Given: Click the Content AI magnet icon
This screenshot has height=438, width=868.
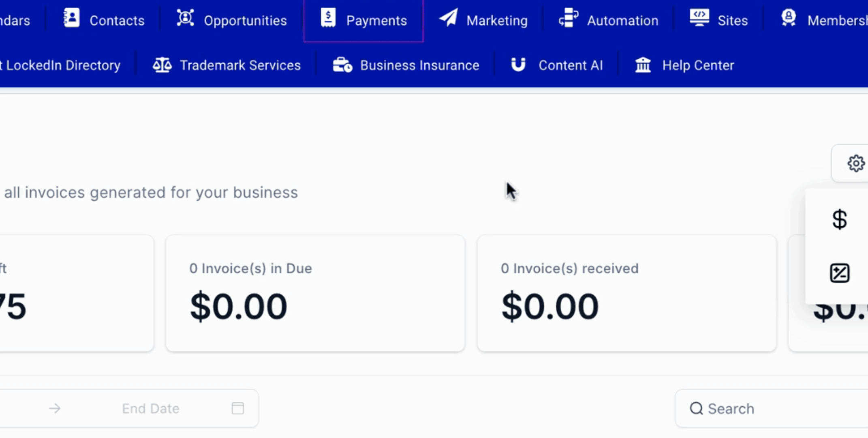Looking at the screenshot, I should [518, 64].
